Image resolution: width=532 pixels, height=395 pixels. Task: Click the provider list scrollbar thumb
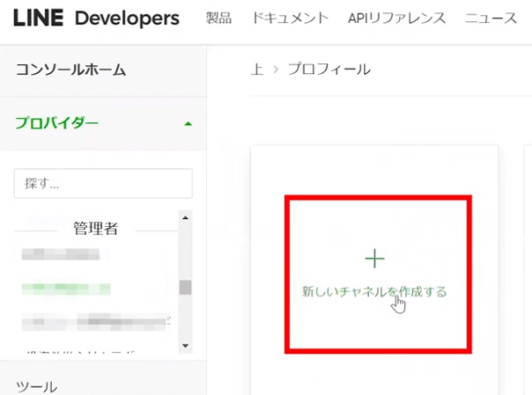click(185, 288)
